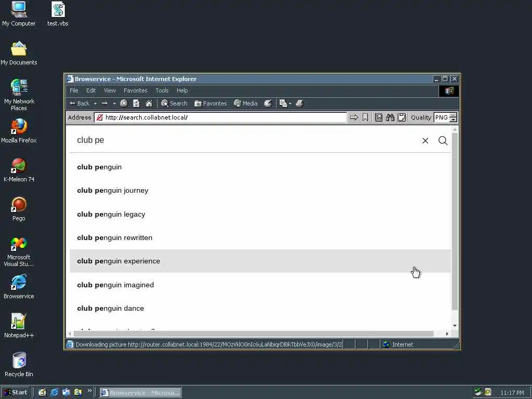The height and width of the screenshot is (399, 532).
Task: Select suggestion 'club penguin dance'
Action: (x=260, y=308)
